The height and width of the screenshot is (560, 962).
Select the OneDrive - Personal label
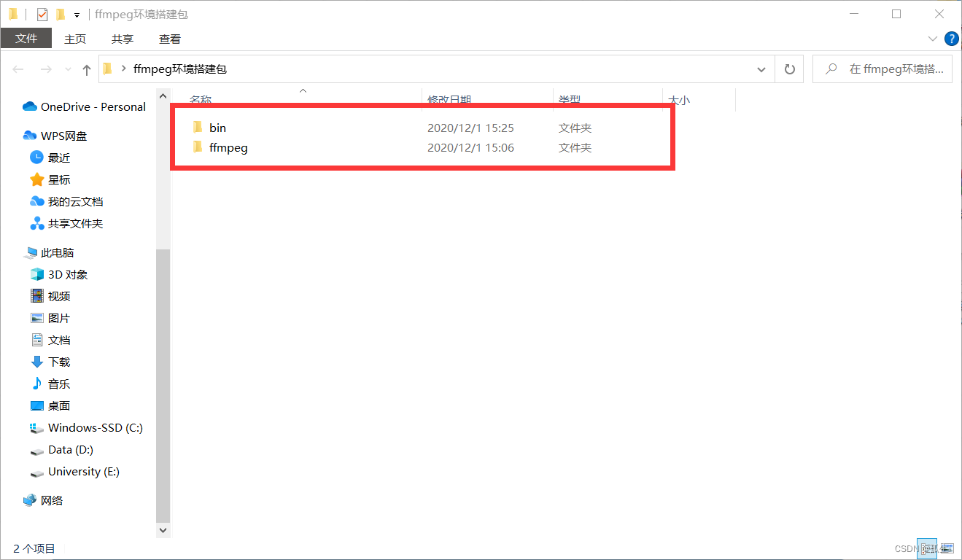(93, 106)
